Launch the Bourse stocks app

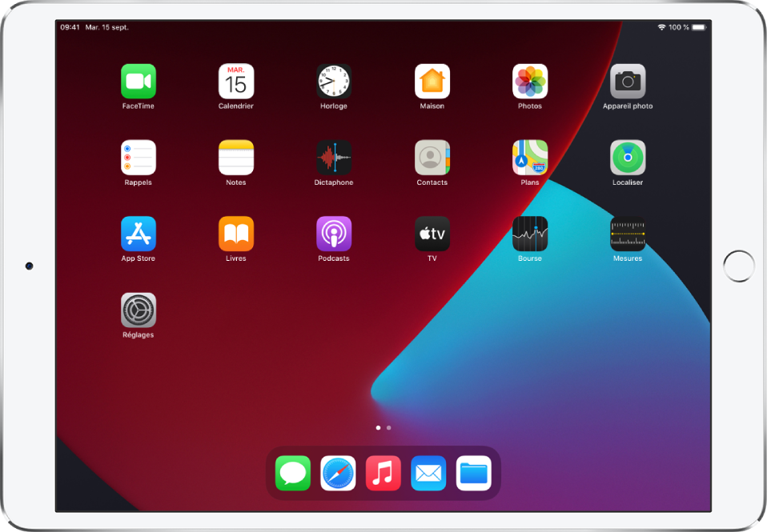(x=530, y=234)
